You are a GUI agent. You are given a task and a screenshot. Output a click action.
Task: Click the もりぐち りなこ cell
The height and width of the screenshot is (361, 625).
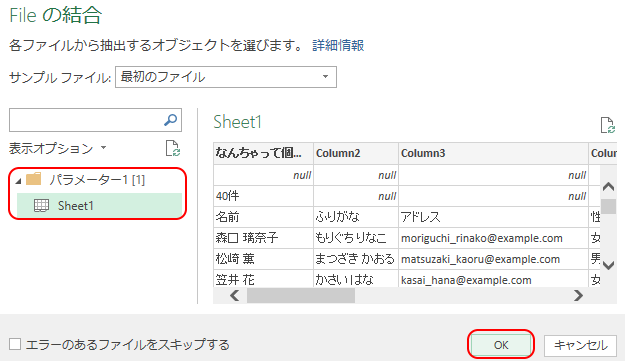pos(356,238)
